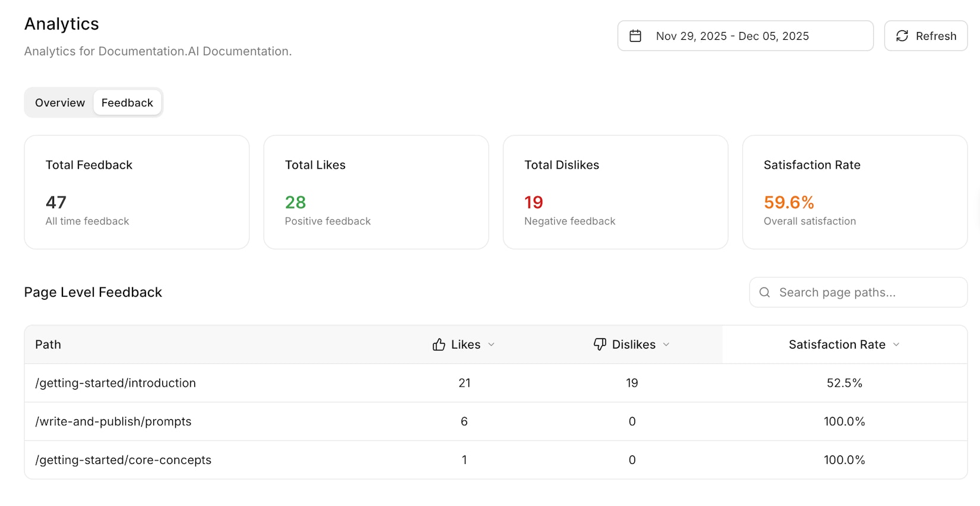The height and width of the screenshot is (506, 980).
Task: Click the Total Dislikes card title
Action: click(x=561, y=165)
